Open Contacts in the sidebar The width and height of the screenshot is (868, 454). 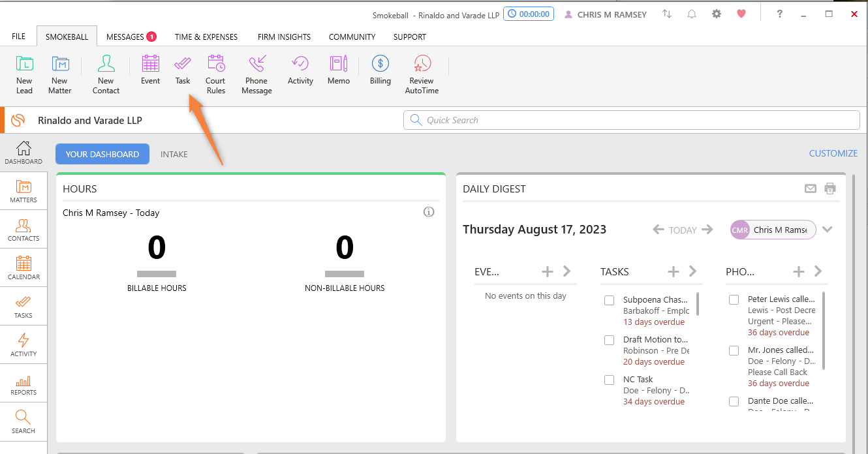pyautogui.click(x=23, y=230)
